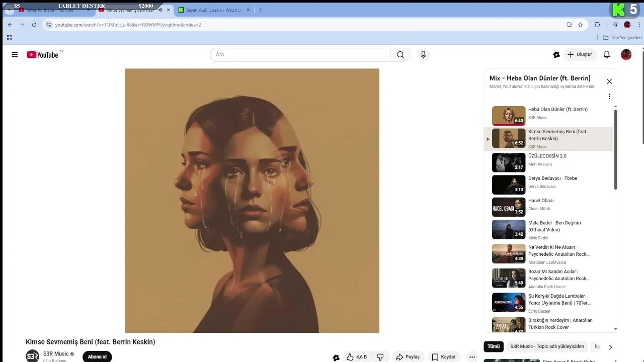Image resolution: width=644 pixels, height=362 pixels.
Task: Subscribe with the Abone ol button
Action: (97, 357)
